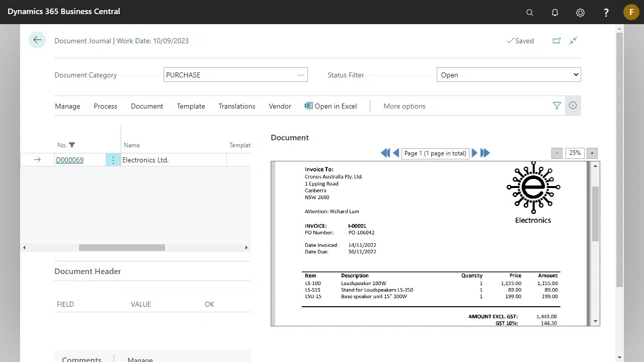Screen dimensions: 644x362
Task: Open the search magnifier icon
Action: click(x=530, y=13)
